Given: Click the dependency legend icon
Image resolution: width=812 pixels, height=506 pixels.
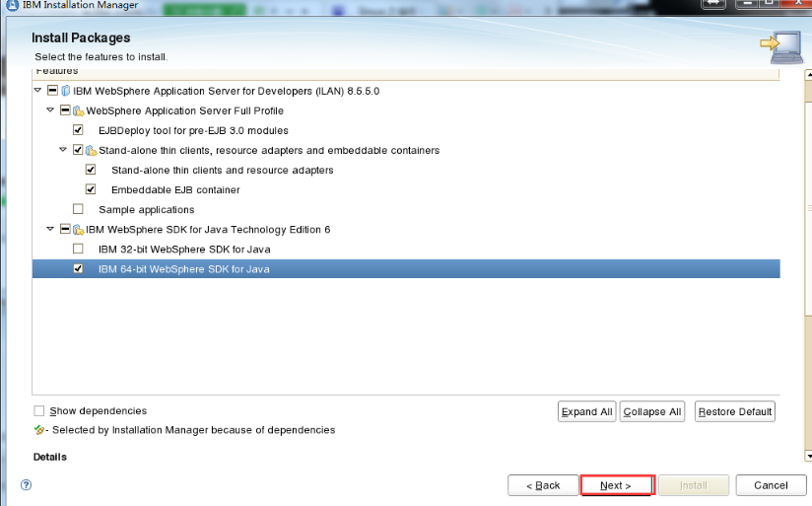Looking at the screenshot, I should point(38,430).
